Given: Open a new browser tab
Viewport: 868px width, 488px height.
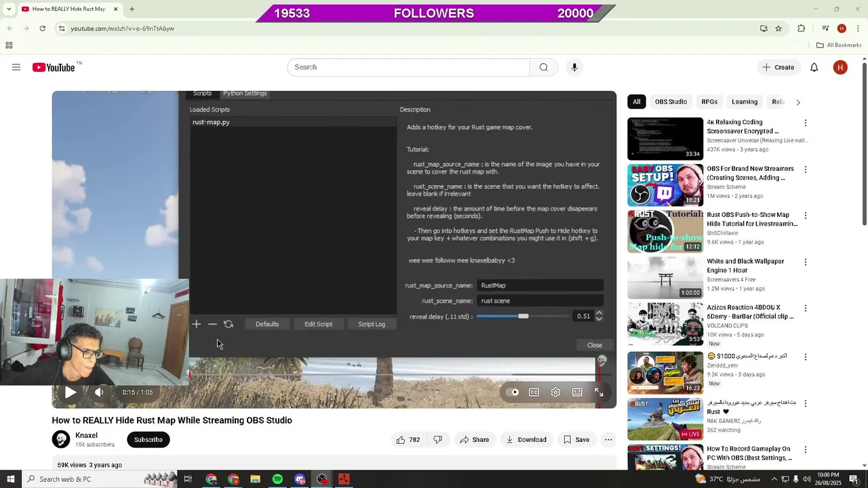Looking at the screenshot, I should point(132,9).
